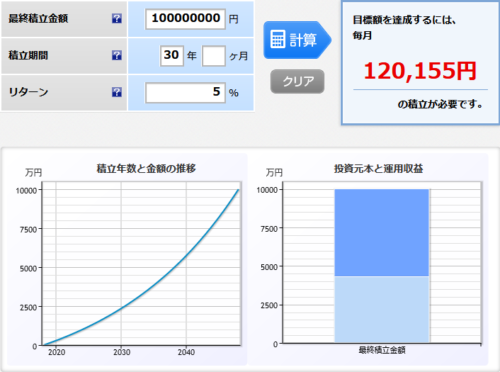Screen dimensions: 500x372
Task: Focus the 最終積立金額 amount field
Action: 185,19
